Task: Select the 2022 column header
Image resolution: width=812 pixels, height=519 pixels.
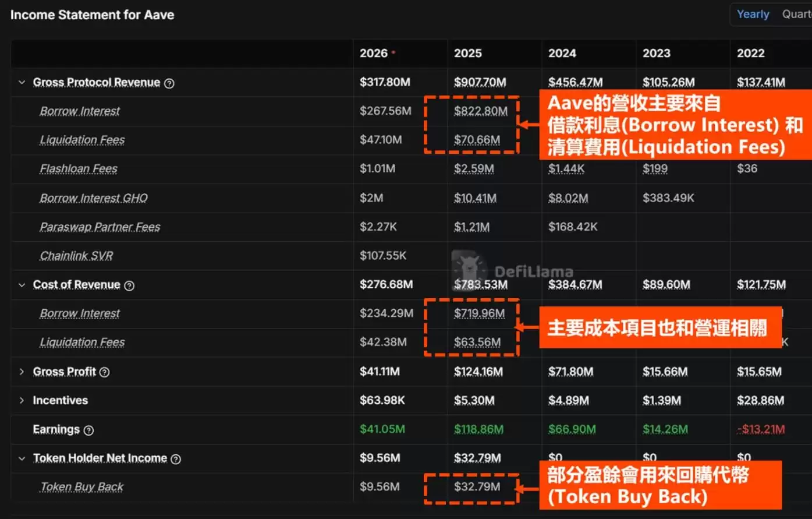Action: coord(751,53)
